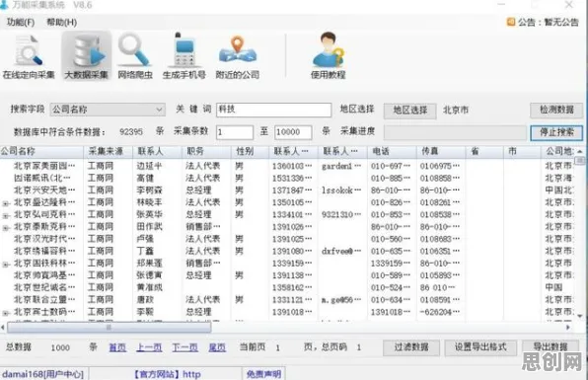Viewport: 588px width, 380px height.
Task: Focus the 采集条数 start field
Action: tap(235, 132)
